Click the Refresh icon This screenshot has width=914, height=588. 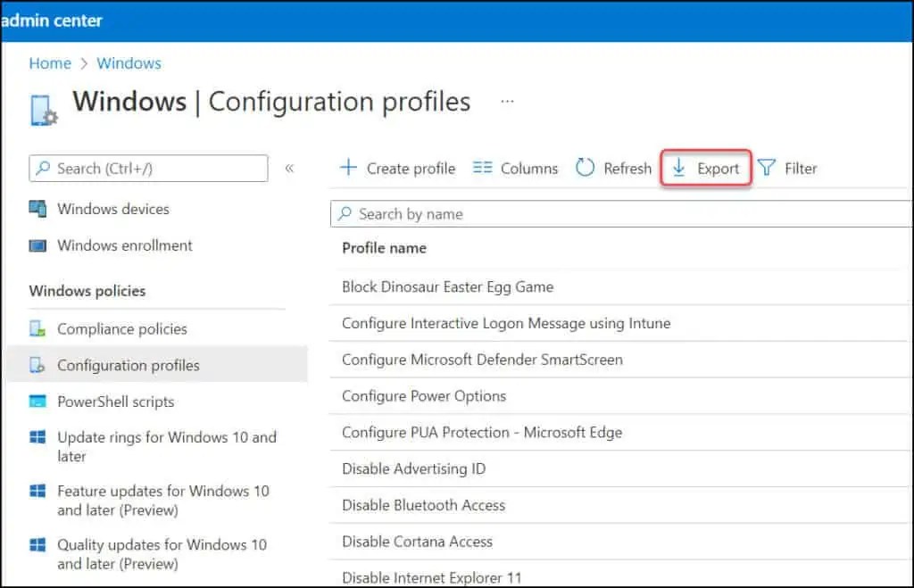585,168
